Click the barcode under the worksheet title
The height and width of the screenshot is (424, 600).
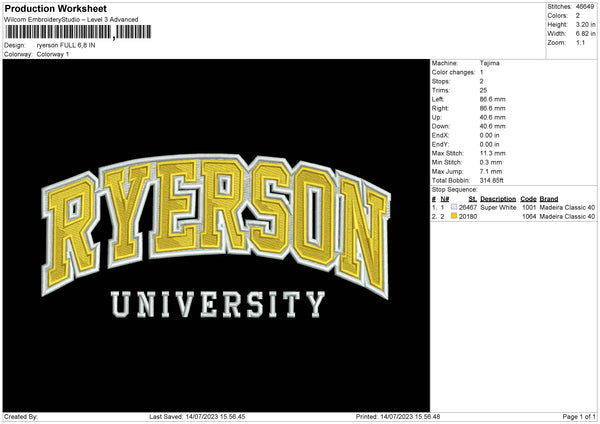[x=78, y=32]
